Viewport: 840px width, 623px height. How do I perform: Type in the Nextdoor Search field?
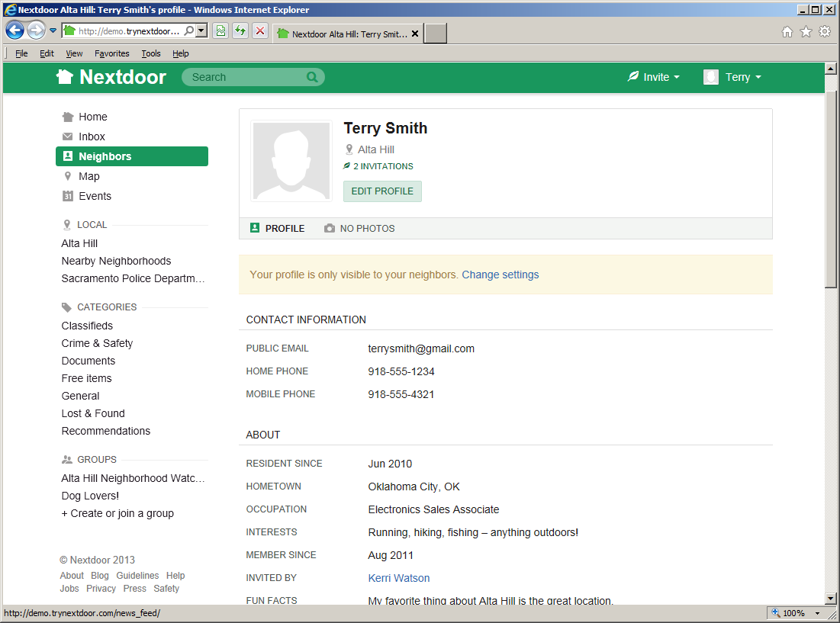pyautogui.click(x=244, y=77)
